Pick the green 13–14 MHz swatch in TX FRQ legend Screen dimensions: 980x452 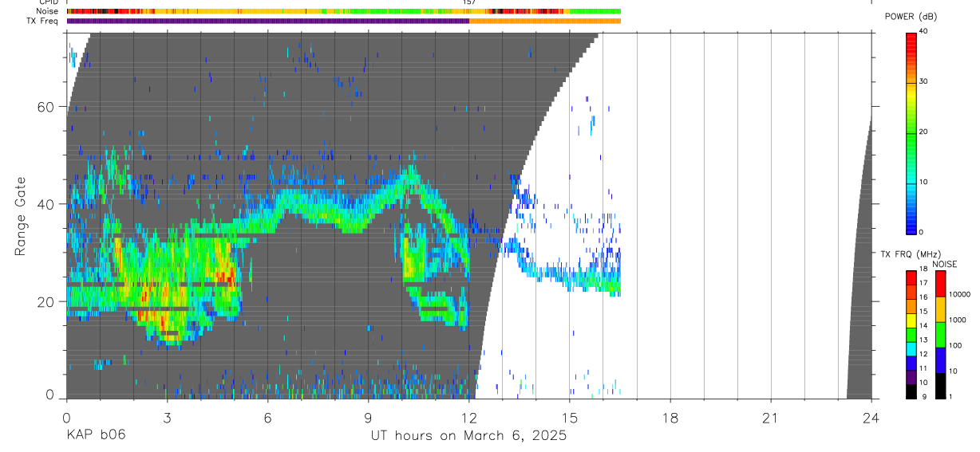click(911, 335)
